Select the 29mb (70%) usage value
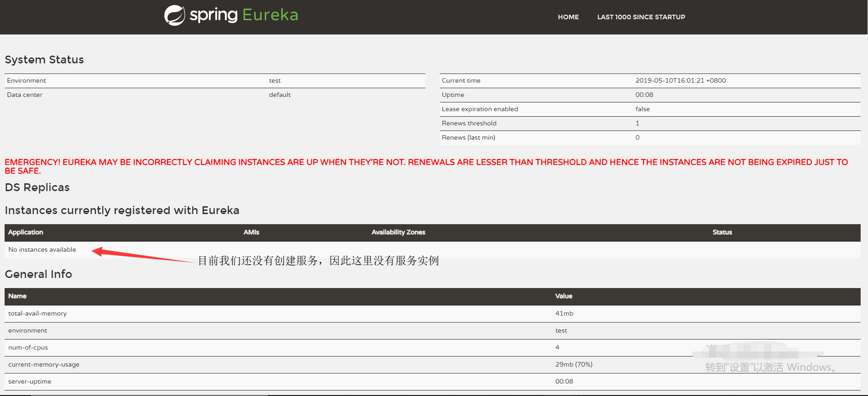868x396 pixels. pos(574,364)
